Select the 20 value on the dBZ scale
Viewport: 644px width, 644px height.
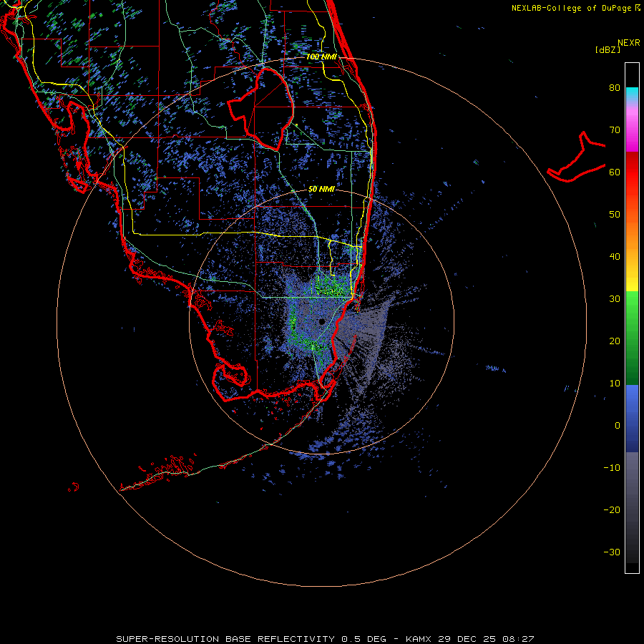pyautogui.click(x=615, y=341)
